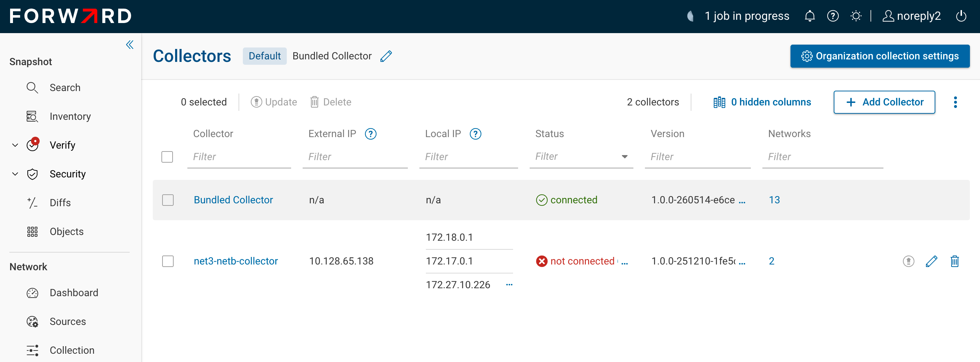Click Search magnifier icon in sidebar
This screenshot has width=980, height=362.
[x=32, y=88]
